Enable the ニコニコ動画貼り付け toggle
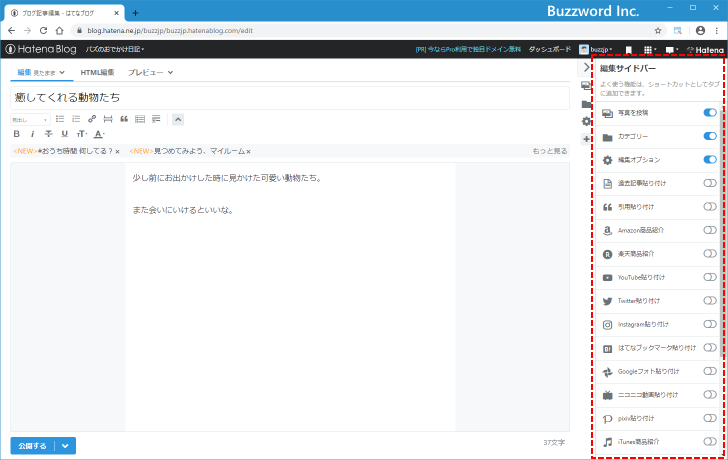This screenshot has height=460, width=728. pos(710,395)
